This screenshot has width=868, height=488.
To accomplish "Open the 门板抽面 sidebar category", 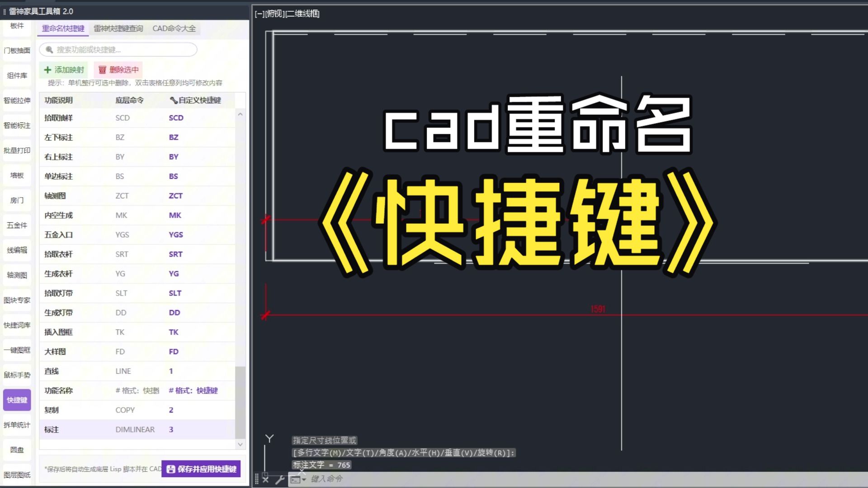I will pos(17,51).
